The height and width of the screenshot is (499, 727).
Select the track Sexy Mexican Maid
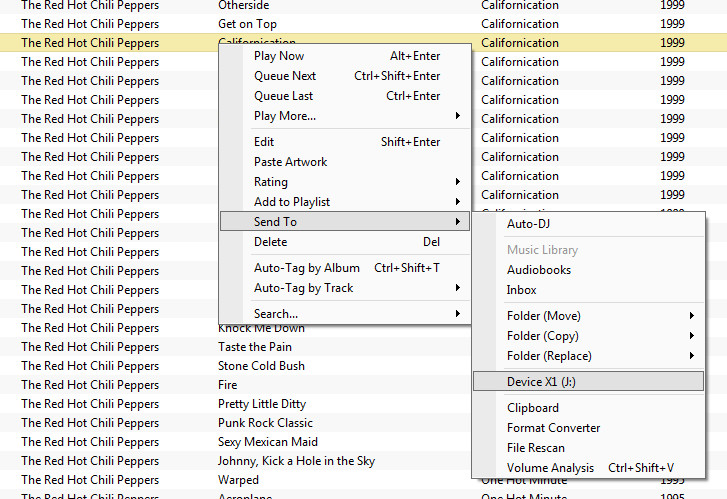tap(268, 442)
